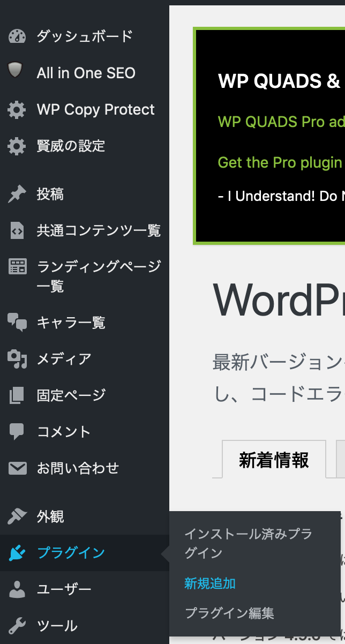Image resolution: width=345 pixels, height=644 pixels.
Task: Click the comment bubble icon for コメント
Action: (x=17, y=432)
